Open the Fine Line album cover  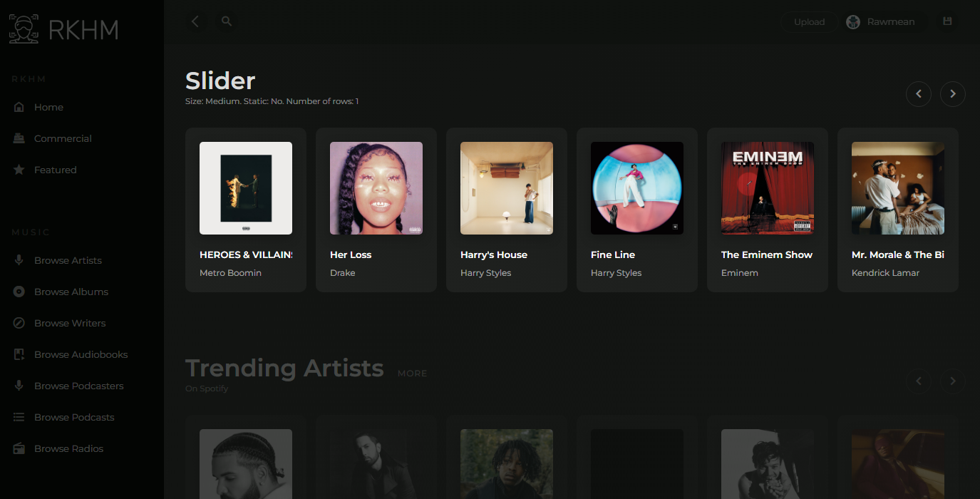click(637, 188)
